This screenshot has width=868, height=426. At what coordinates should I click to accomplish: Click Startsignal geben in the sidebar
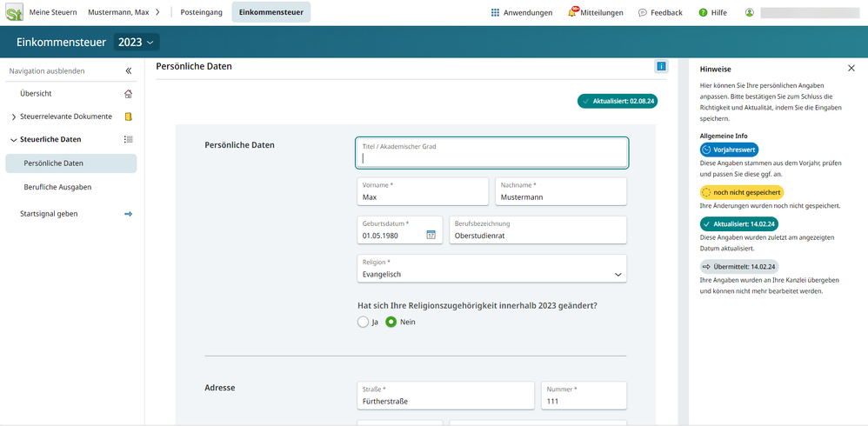pos(55,214)
